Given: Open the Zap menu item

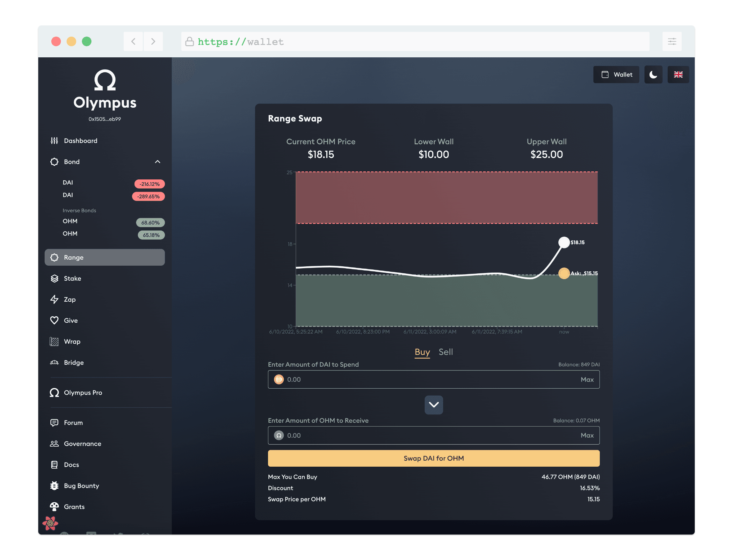Looking at the screenshot, I should coord(105,299).
